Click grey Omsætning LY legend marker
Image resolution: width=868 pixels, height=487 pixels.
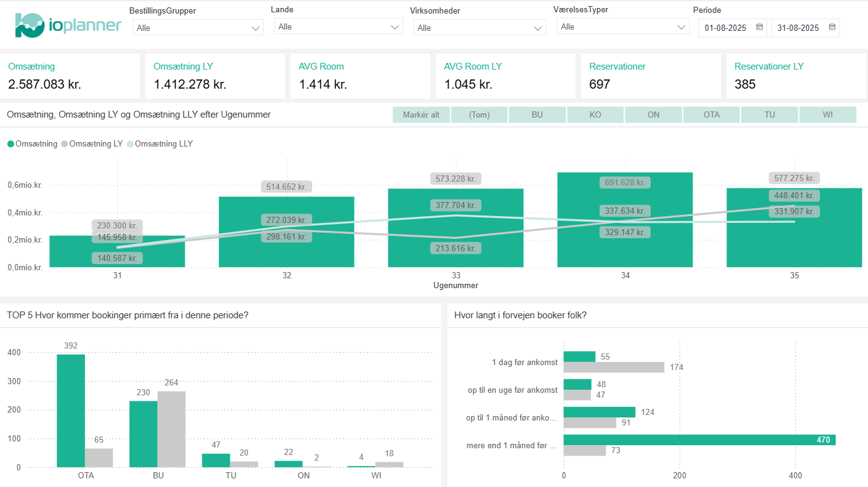[x=65, y=144]
